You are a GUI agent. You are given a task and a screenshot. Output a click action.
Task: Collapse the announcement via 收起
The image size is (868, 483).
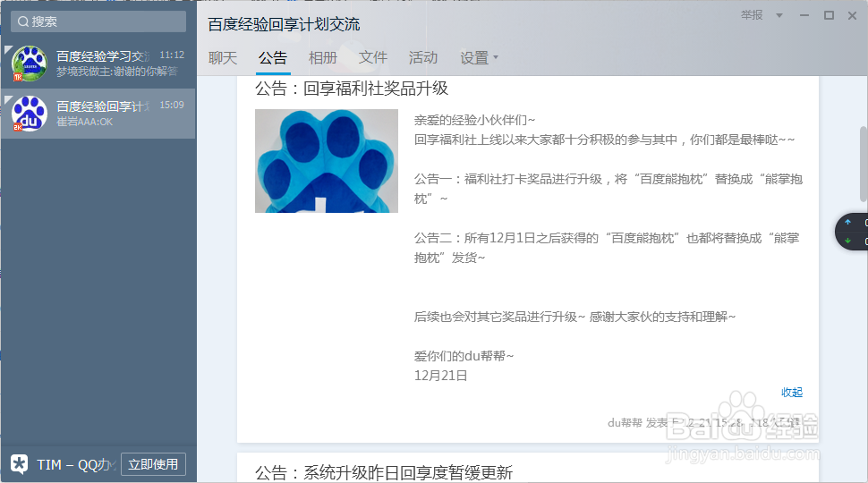(792, 393)
